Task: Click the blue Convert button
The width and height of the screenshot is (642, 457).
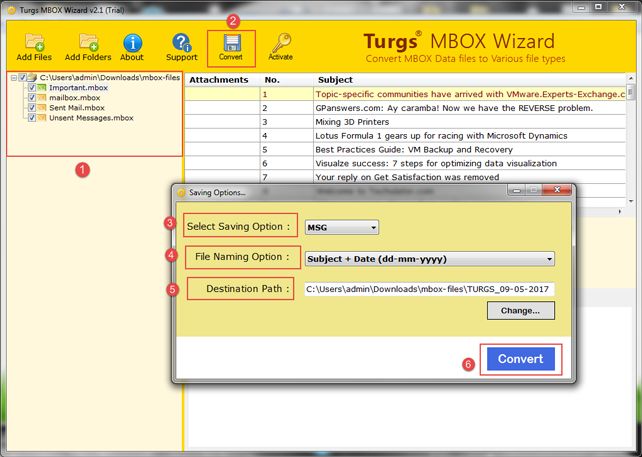Action: pyautogui.click(x=521, y=359)
